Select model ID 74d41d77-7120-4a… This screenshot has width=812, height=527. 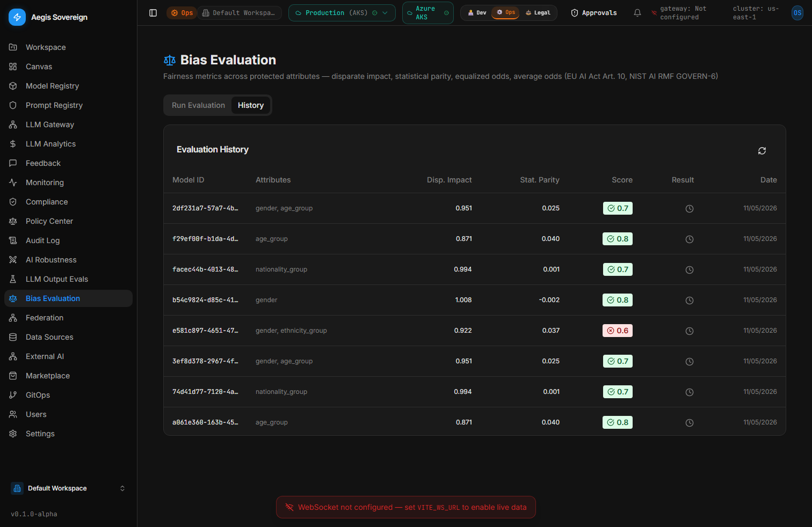(205, 392)
